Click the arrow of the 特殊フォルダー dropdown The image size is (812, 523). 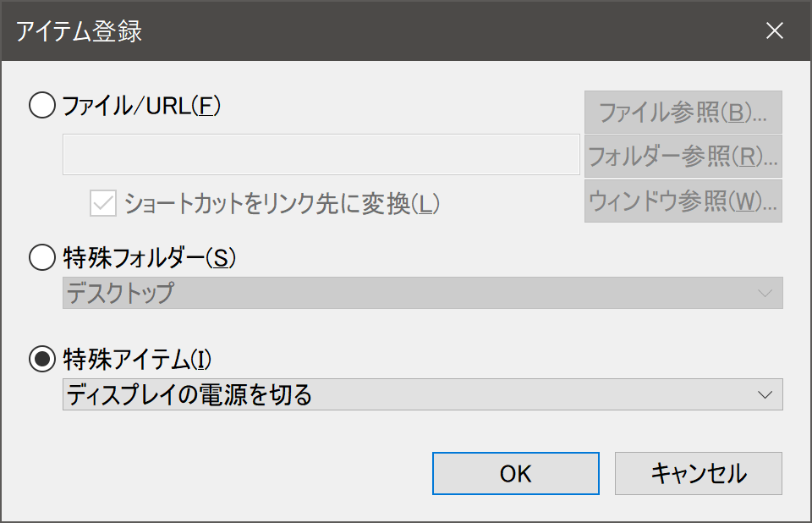(x=765, y=294)
